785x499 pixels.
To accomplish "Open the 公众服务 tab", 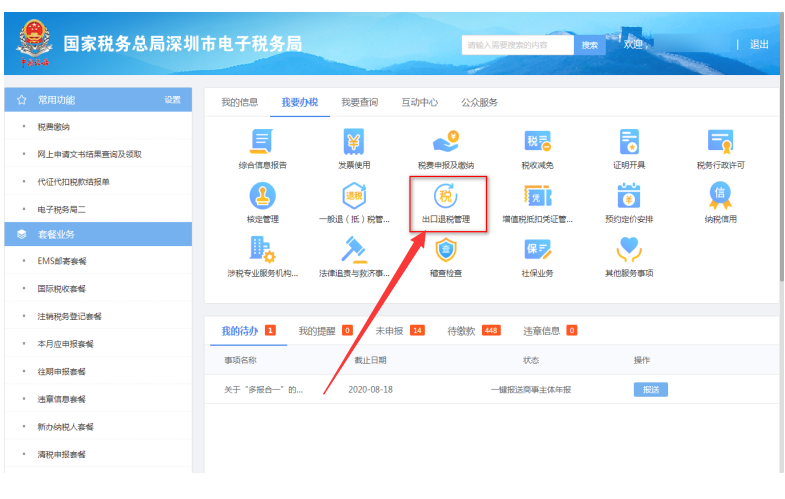I will click(479, 102).
